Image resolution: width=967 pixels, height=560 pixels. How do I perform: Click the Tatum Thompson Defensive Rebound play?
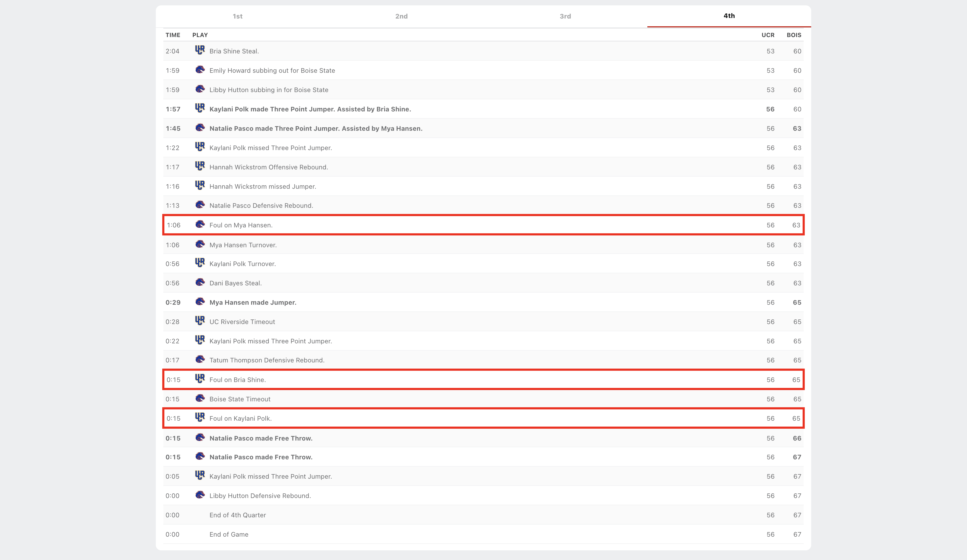267,360
